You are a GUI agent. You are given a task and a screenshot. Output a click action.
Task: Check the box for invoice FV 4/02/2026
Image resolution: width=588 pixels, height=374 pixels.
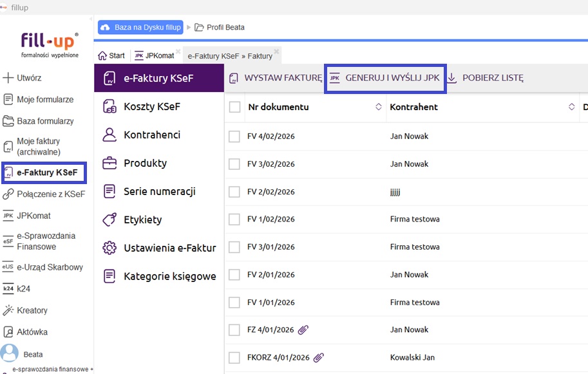235,136
